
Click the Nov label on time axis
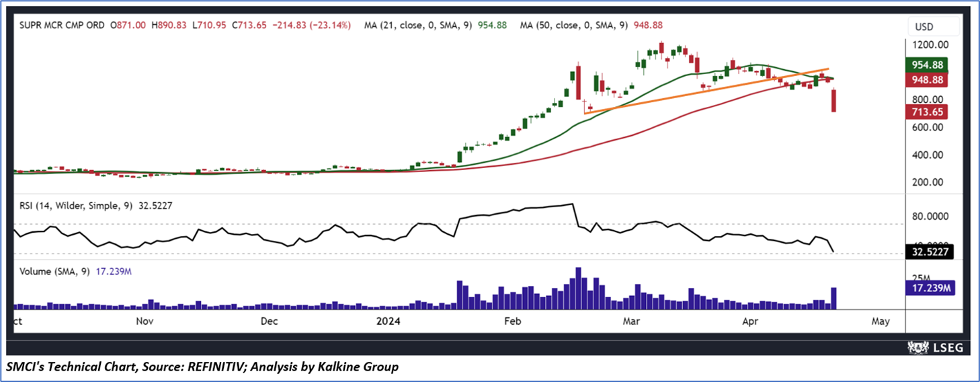[x=145, y=321]
